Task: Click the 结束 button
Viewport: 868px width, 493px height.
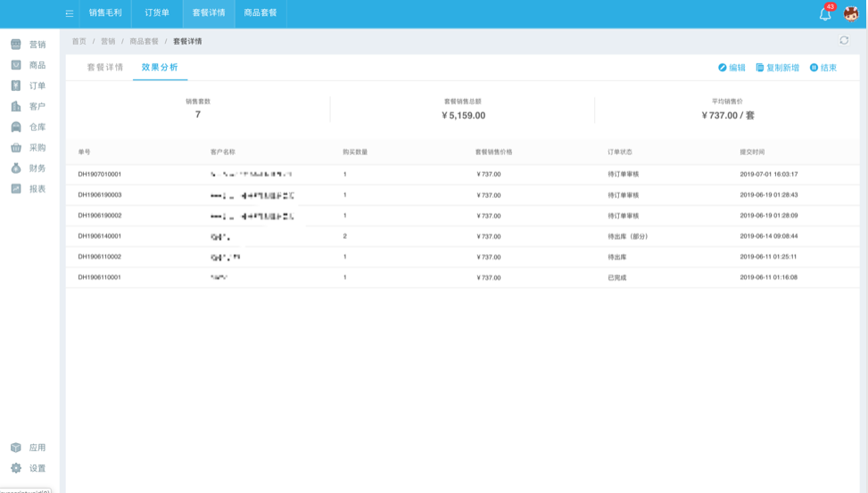Action: [x=823, y=68]
